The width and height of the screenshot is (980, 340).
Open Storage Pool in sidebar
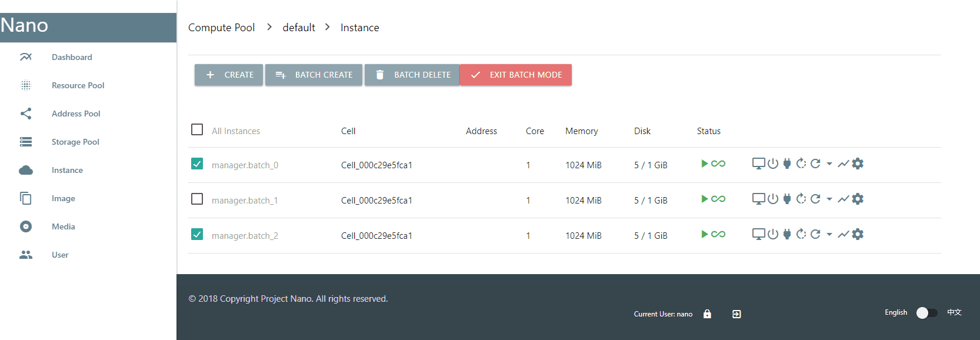click(x=75, y=142)
